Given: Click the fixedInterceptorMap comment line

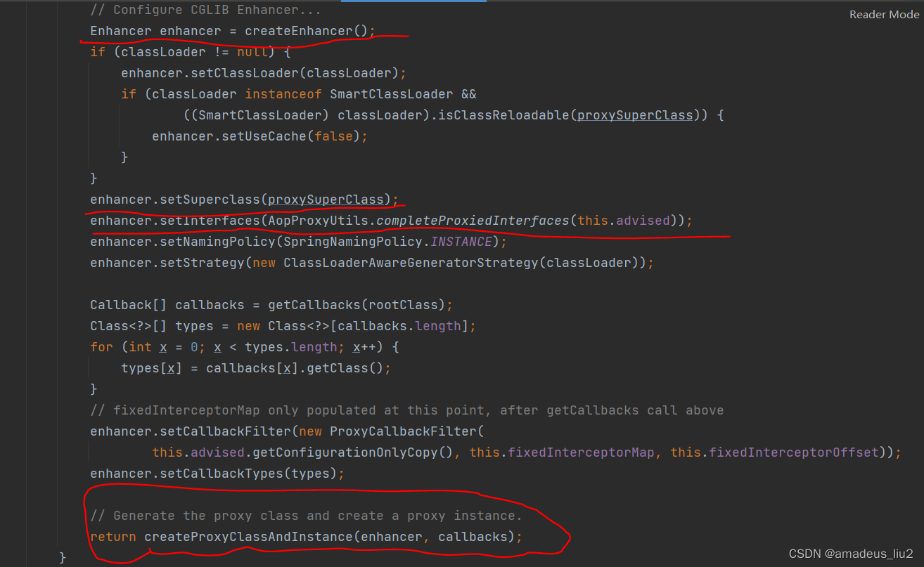Looking at the screenshot, I should pos(406,410).
